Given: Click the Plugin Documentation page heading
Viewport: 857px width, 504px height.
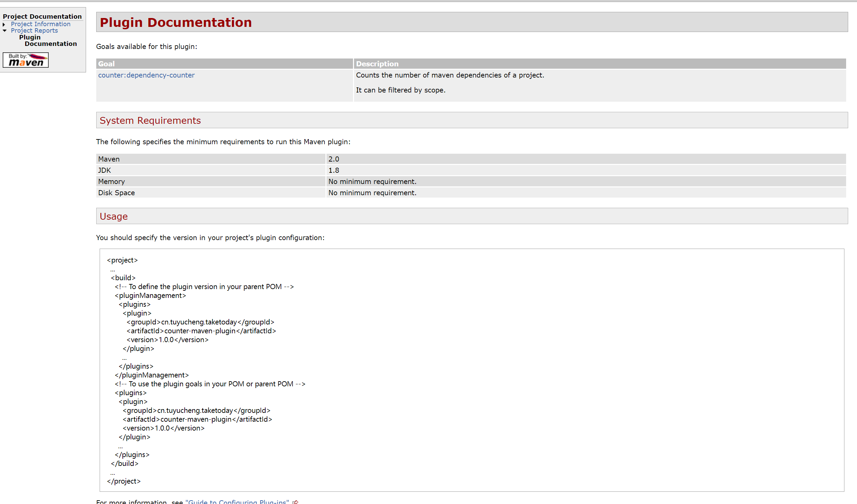Looking at the screenshot, I should click(175, 22).
